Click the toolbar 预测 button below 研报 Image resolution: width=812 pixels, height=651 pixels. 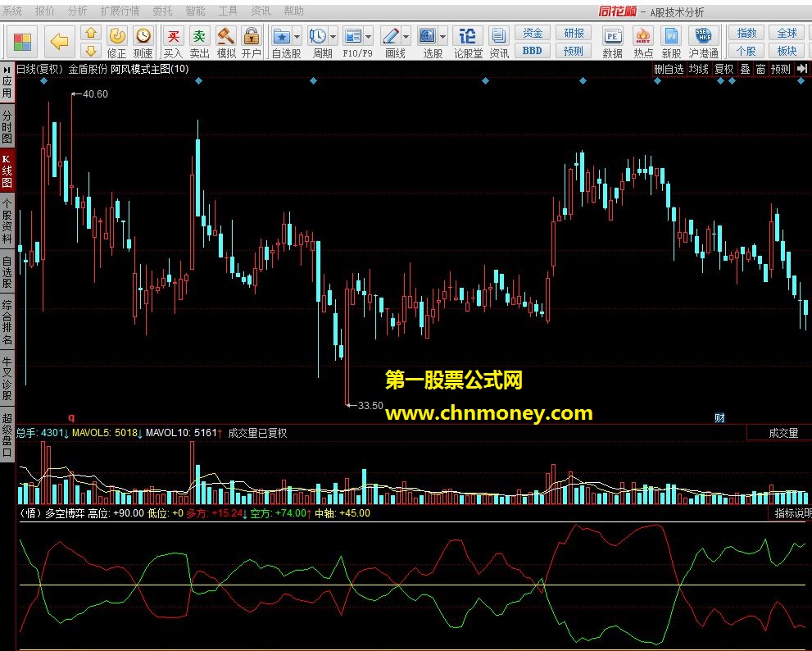pyautogui.click(x=574, y=51)
